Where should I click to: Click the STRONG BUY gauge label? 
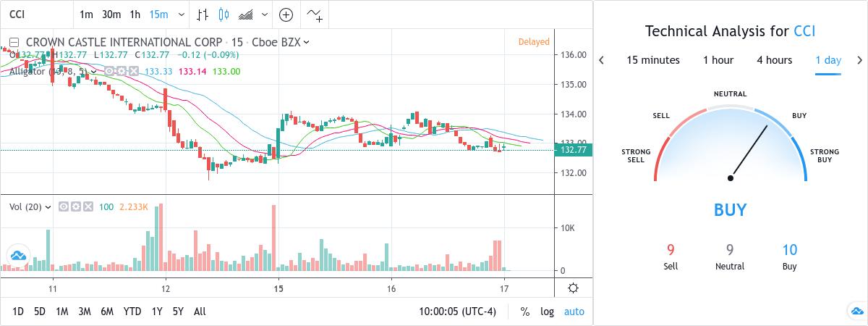point(824,156)
